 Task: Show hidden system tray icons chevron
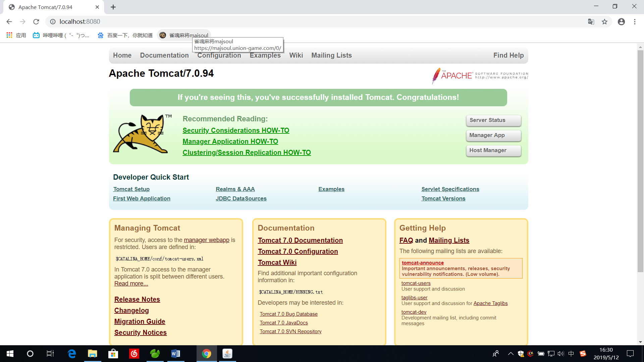511,354
